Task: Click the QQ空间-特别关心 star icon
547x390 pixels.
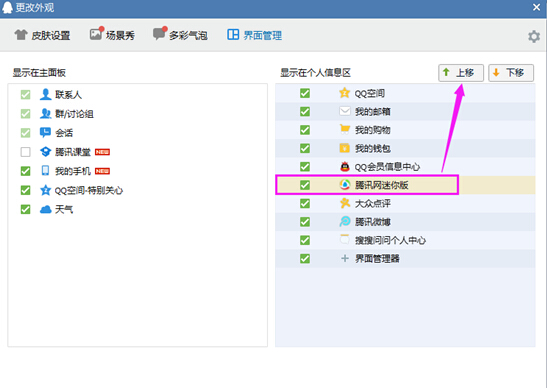Action: 45,190
